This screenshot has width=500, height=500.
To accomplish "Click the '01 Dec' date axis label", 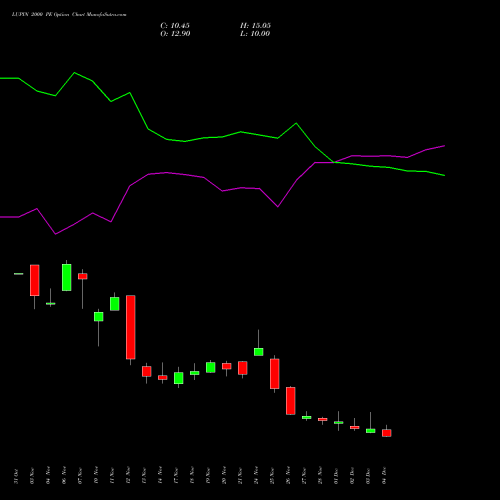I will point(336,476).
